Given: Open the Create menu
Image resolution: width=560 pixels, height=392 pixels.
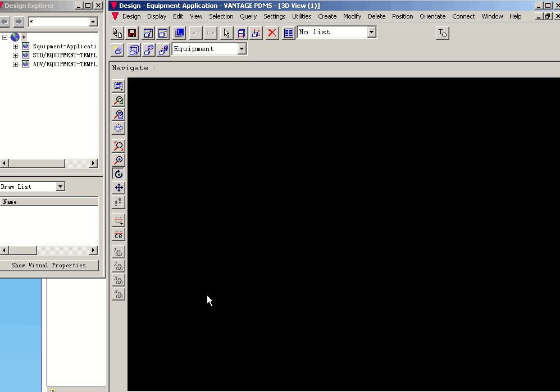Looking at the screenshot, I should [x=327, y=16].
